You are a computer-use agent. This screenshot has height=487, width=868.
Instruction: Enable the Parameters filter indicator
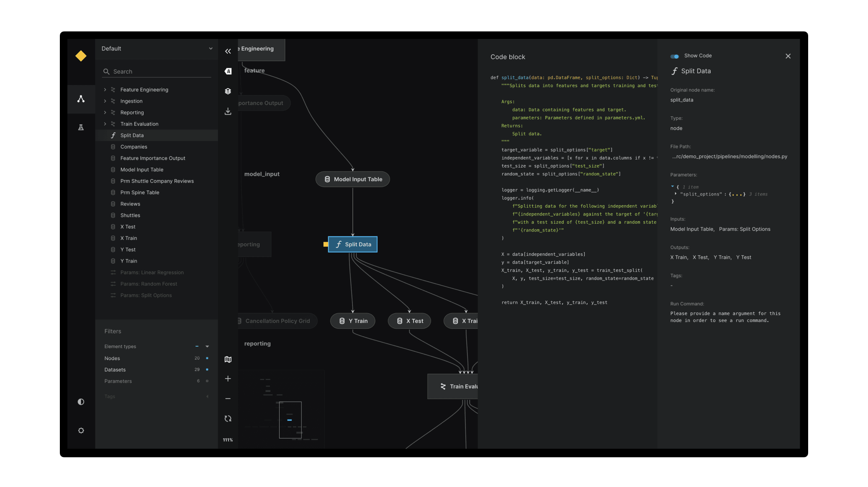click(x=207, y=381)
